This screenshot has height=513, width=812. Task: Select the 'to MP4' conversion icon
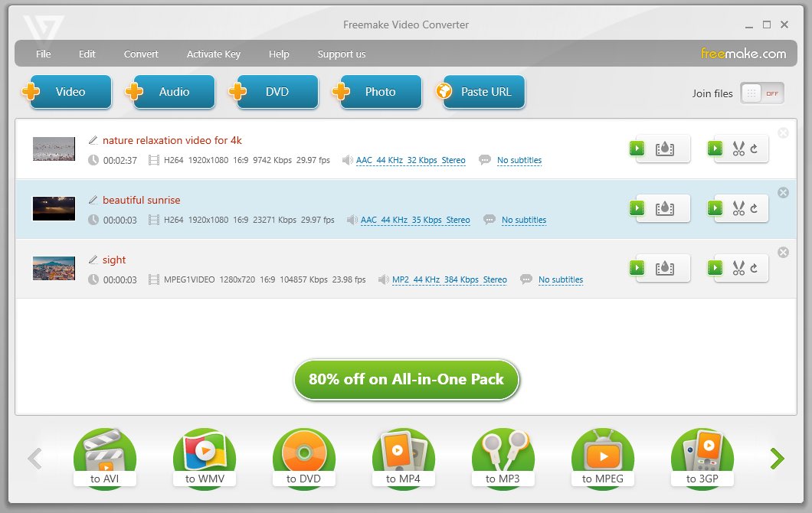(x=404, y=455)
